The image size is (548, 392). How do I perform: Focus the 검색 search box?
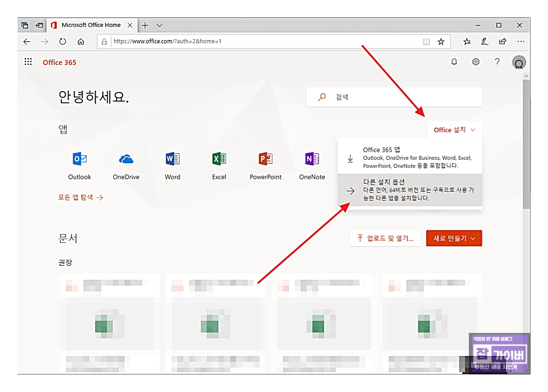coord(394,97)
